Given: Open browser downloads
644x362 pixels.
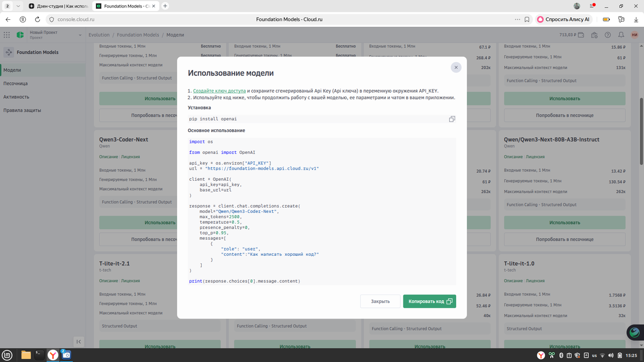Looking at the screenshot, I should pos(636,19).
